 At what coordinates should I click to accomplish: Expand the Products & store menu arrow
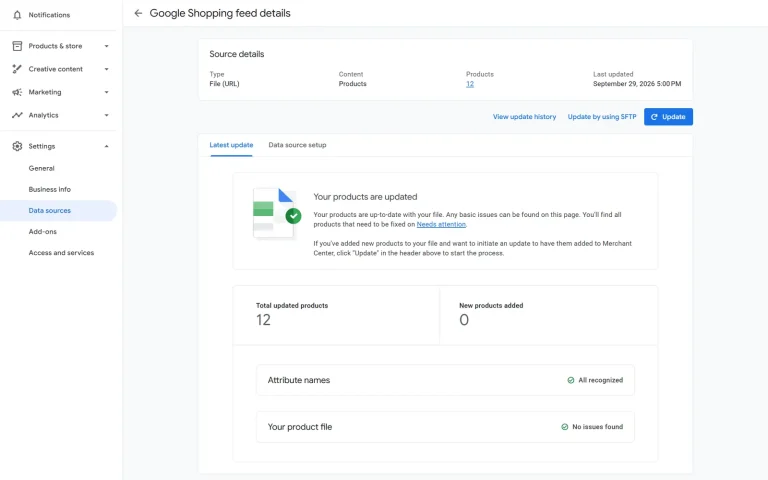click(106, 46)
